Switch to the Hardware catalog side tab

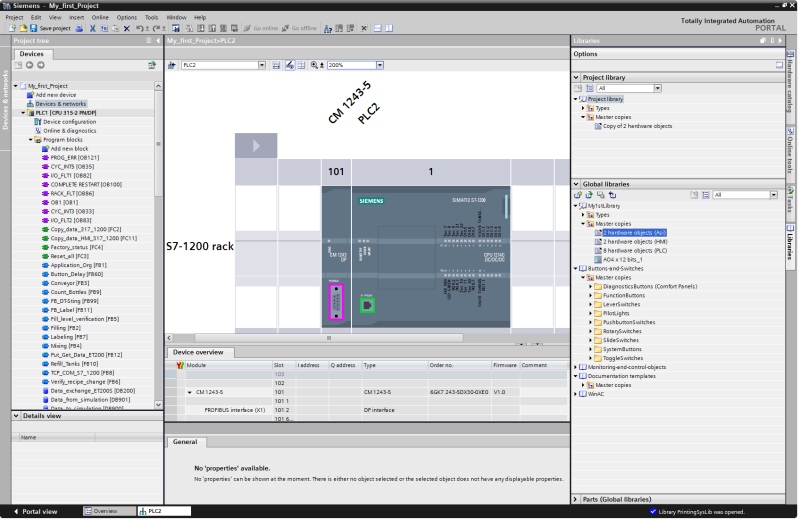click(791, 86)
